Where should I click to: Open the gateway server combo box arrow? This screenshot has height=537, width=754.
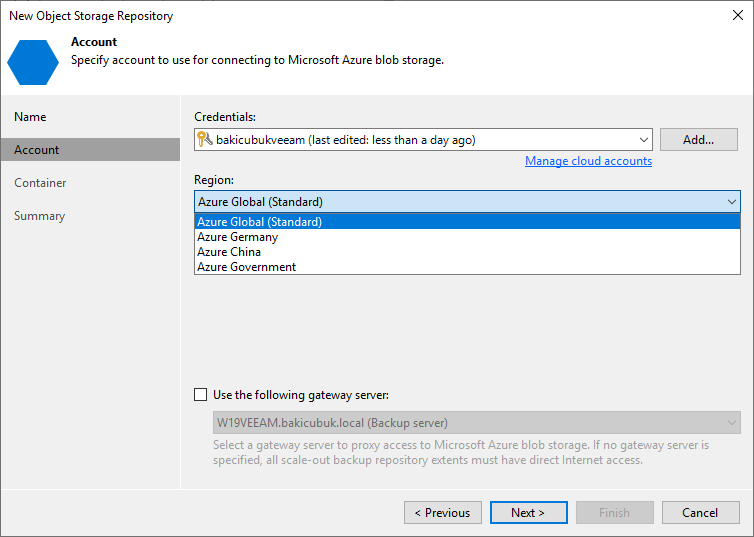tap(731, 423)
